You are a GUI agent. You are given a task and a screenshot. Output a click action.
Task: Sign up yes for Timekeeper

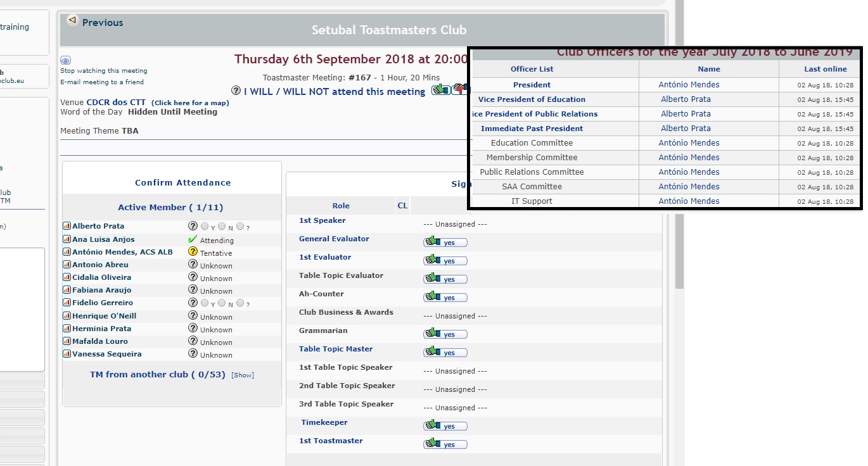[x=445, y=426]
